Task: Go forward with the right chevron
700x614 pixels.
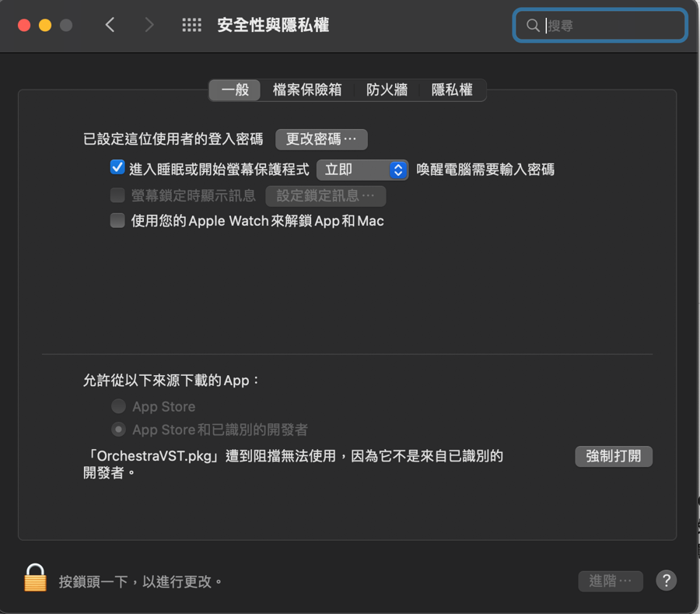Action: point(149,25)
